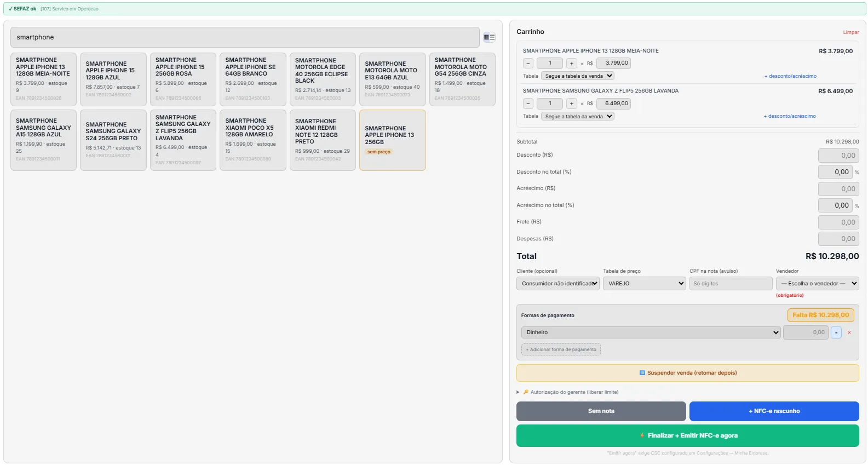This screenshot has height=465, width=868.
Task: Click the Frete (R$) input field
Action: (x=838, y=222)
